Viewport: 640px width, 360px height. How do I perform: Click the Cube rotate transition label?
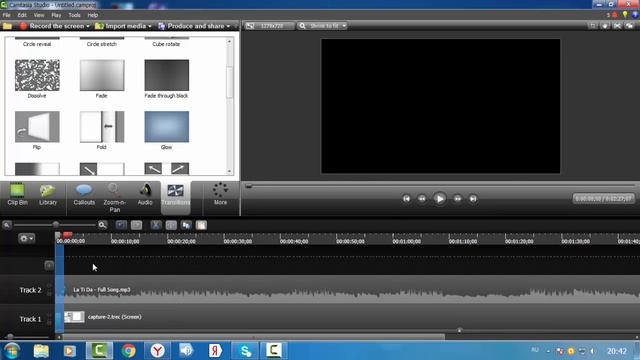166,44
